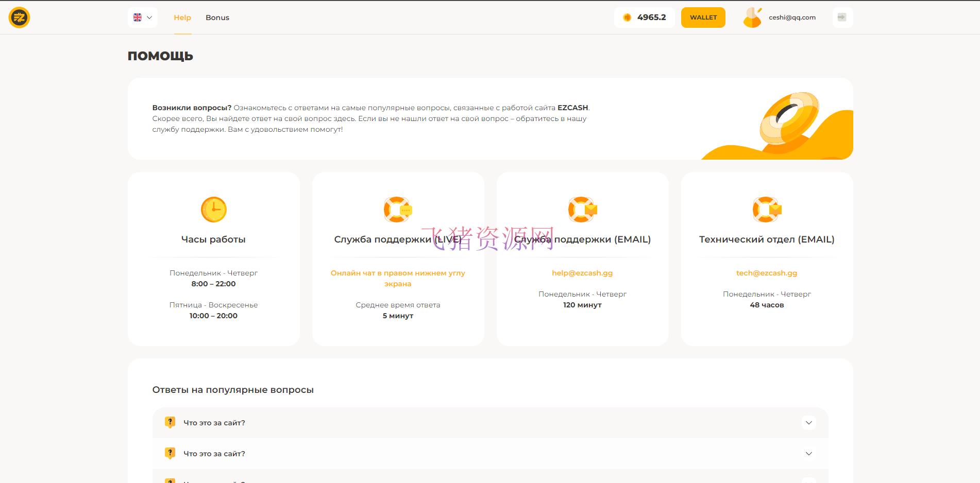Click question mark icon of first FAQ
This screenshot has width=980, height=483.
pos(170,422)
